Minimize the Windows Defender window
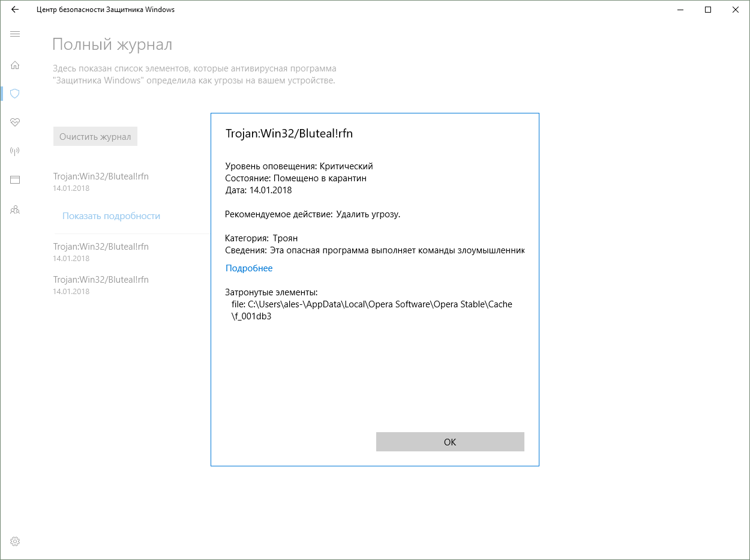This screenshot has width=750, height=560. (x=681, y=10)
